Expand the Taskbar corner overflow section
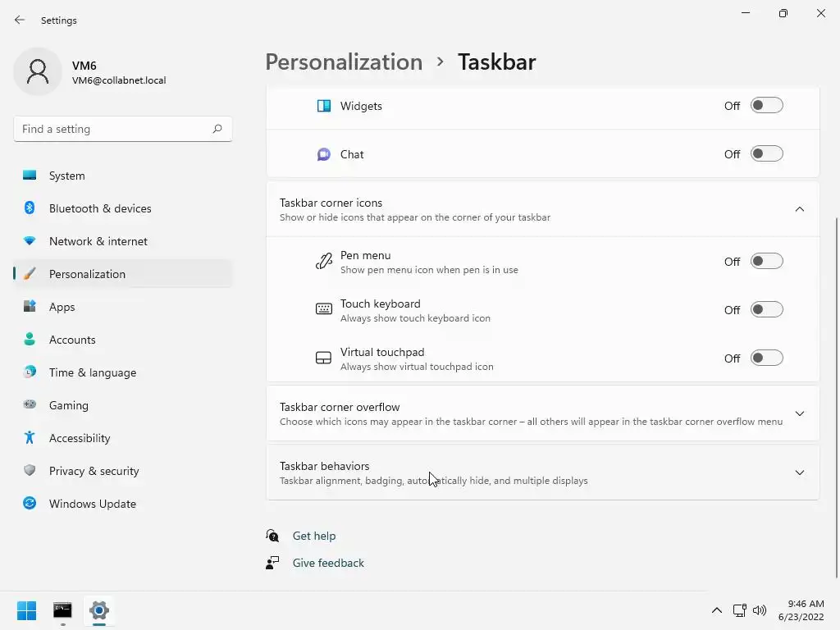The width and height of the screenshot is (840, 630). [800, 413]
